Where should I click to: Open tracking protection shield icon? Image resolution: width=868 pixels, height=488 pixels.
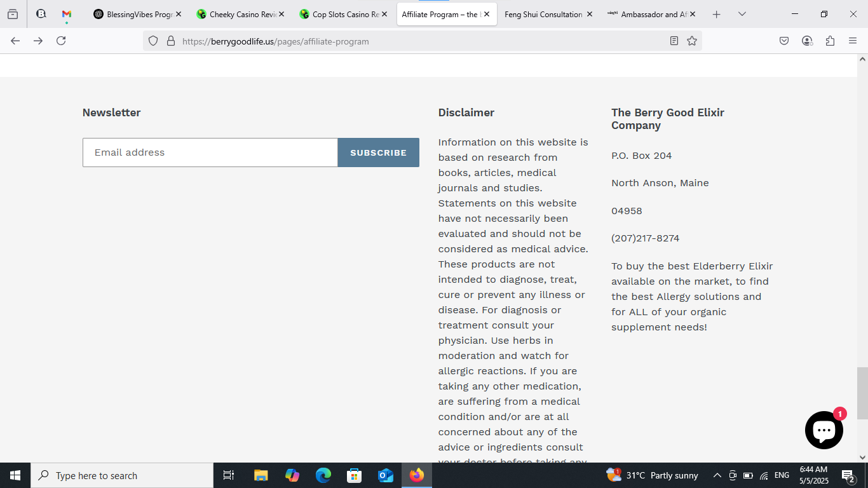[x=153, y=41]
